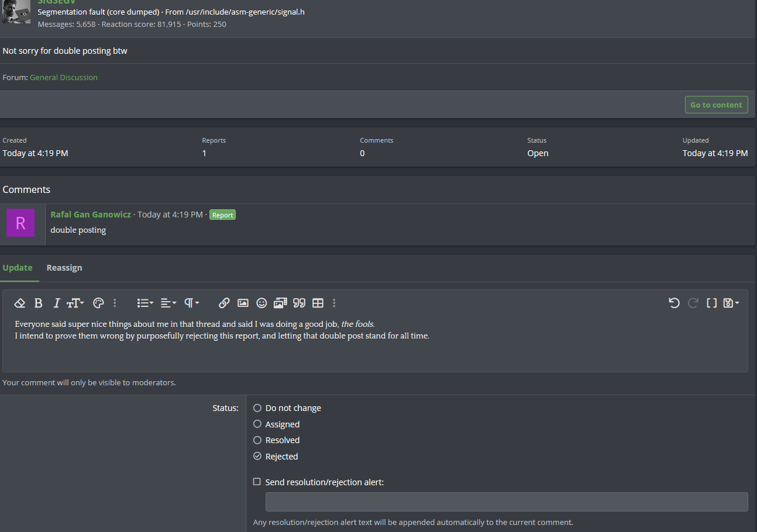The image size is (757, 532).
Task: Open the text alignment dropdown
Action: [168, 303]
